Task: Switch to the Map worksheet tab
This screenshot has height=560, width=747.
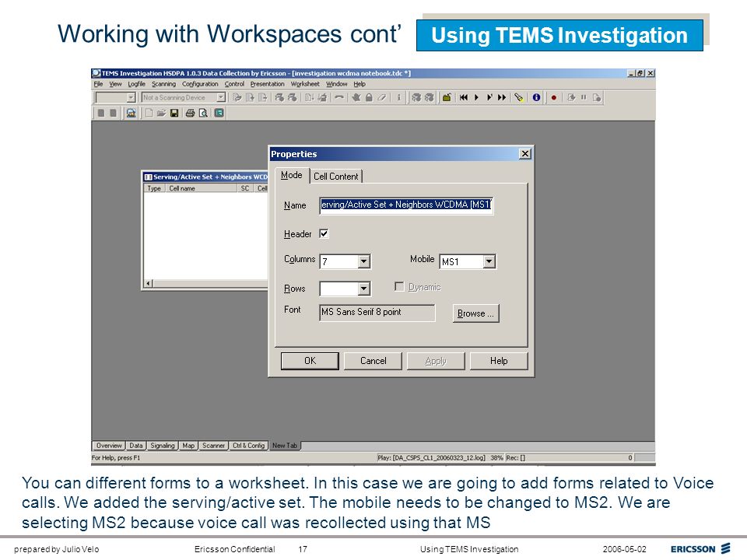Action: point(188,446)
